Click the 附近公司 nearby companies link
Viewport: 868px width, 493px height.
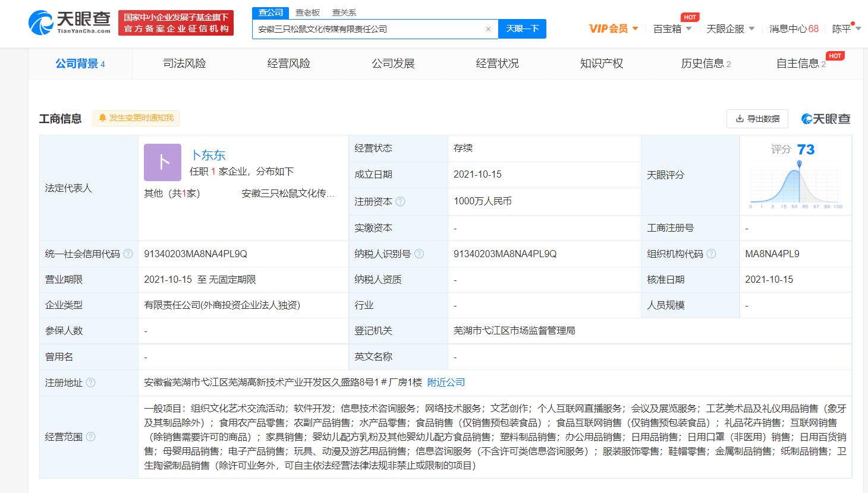coord(446,383)
